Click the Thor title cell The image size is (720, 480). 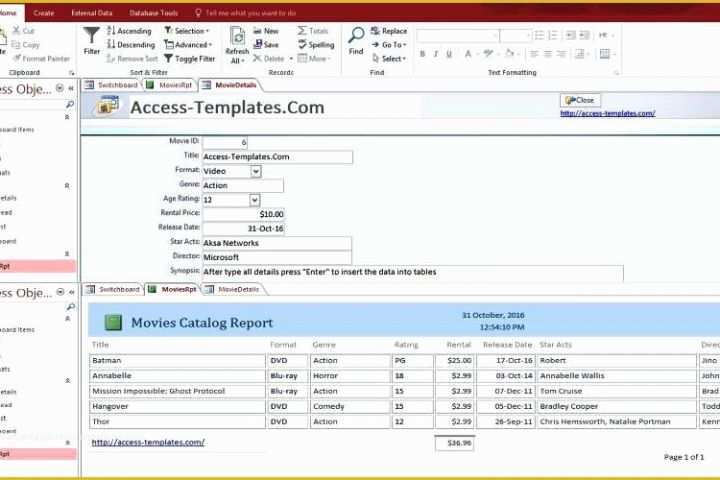[177, 422]
